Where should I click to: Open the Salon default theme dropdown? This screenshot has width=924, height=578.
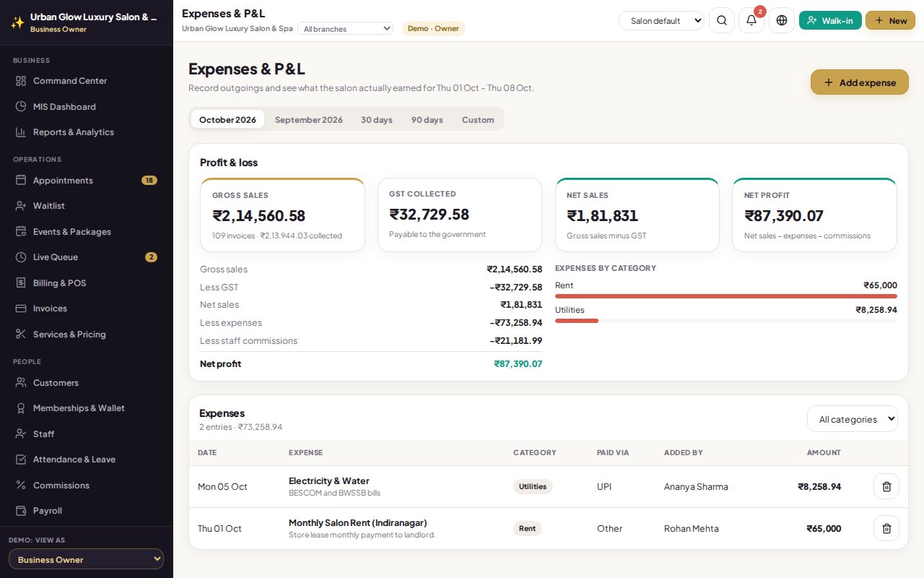tap(661, 21)
